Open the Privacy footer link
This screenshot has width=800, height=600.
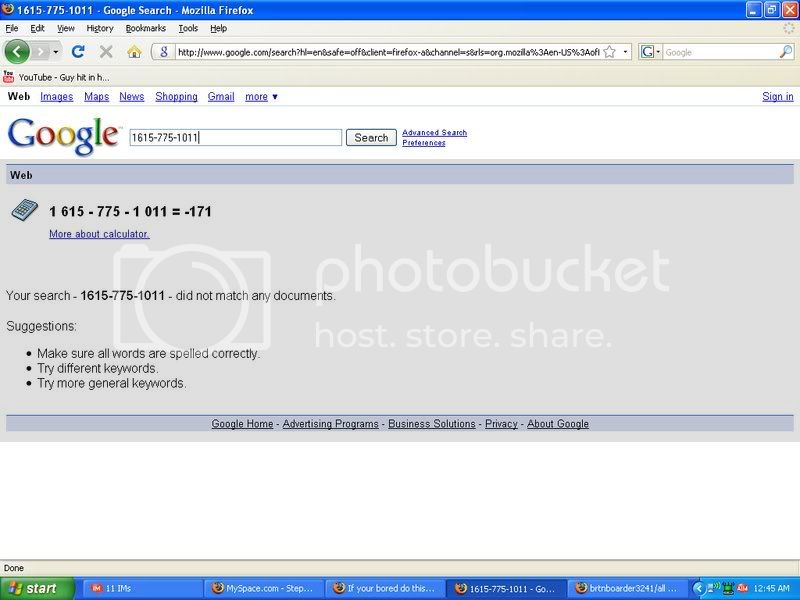click(501, 424)
